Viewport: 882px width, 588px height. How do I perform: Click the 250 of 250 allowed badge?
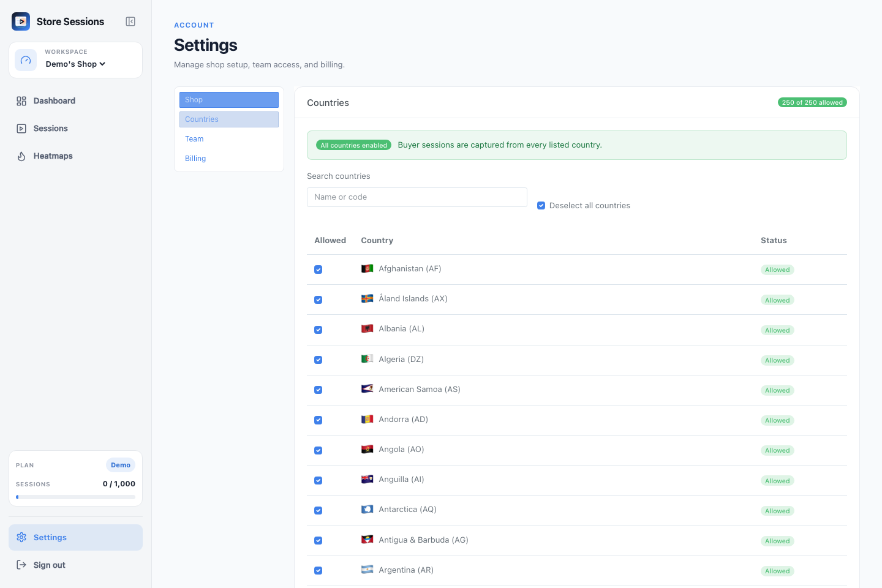(x=812, y=102)
